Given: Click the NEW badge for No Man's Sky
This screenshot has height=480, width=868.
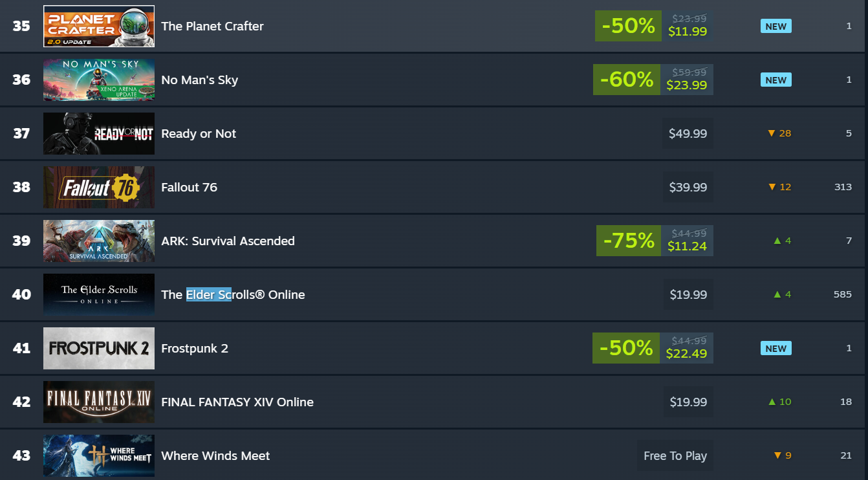Looking at the screenshot, I should (776, 80).
